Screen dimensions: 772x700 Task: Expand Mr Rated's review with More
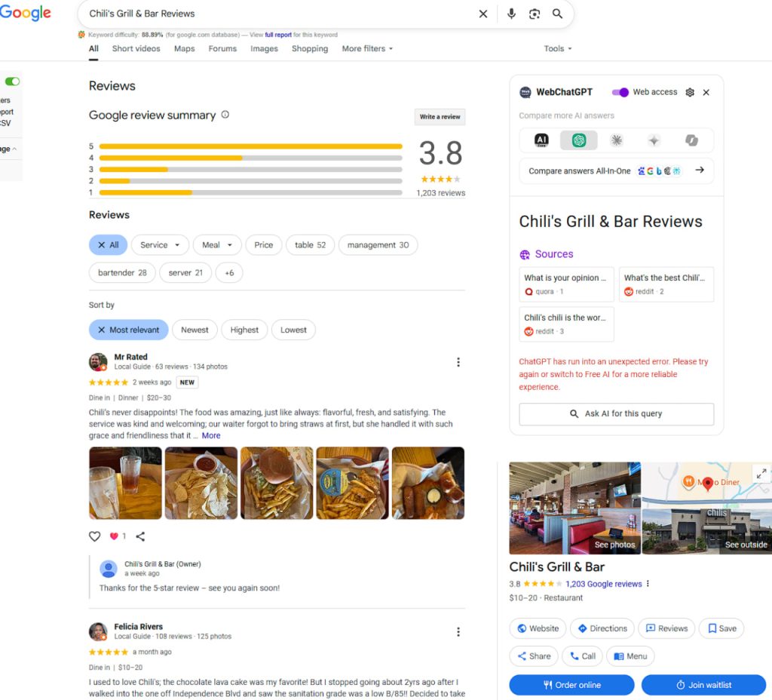coord(211,435)
